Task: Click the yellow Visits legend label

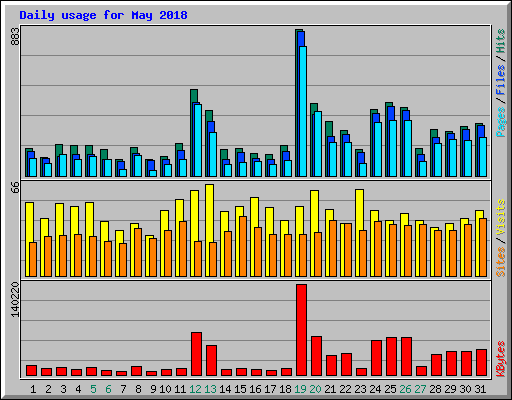Action: (500, 217)
